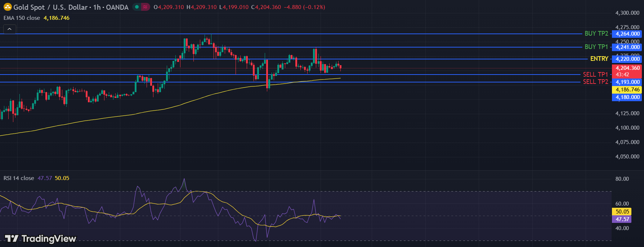The width and height of the screenshot is (644, 247).
Task: Click the yellow EMA price tag 4,186.746
Action: (627, 90)
